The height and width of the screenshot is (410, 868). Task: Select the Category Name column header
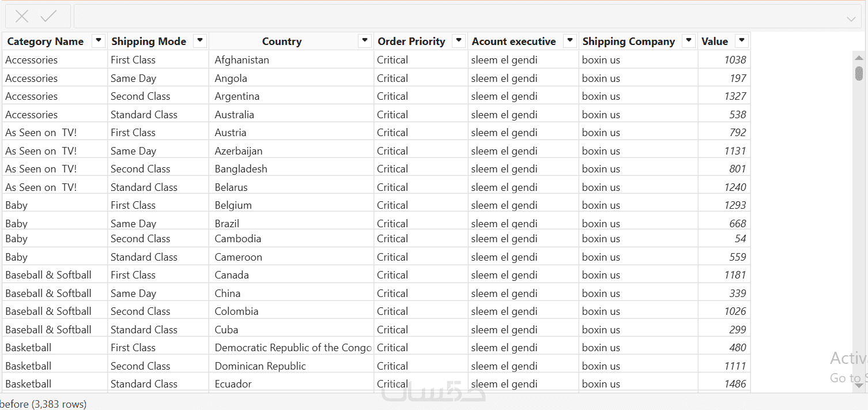point(46,42)
